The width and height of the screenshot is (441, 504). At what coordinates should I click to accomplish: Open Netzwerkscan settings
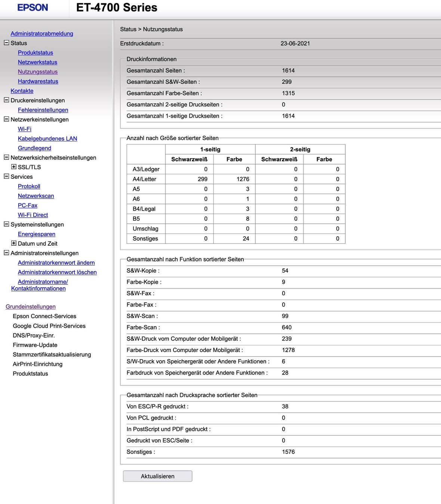tap(36, 196)
